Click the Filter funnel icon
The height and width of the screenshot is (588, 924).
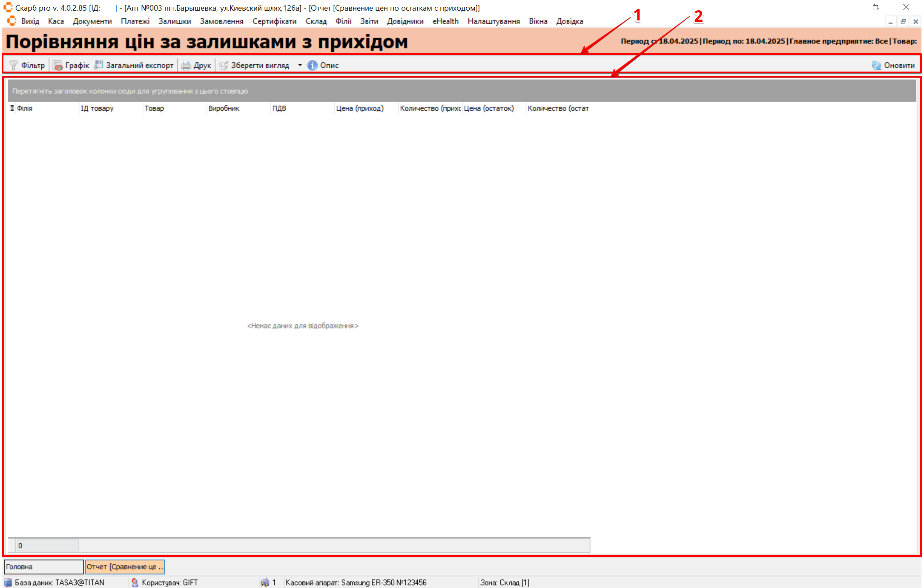click(14, 65)
